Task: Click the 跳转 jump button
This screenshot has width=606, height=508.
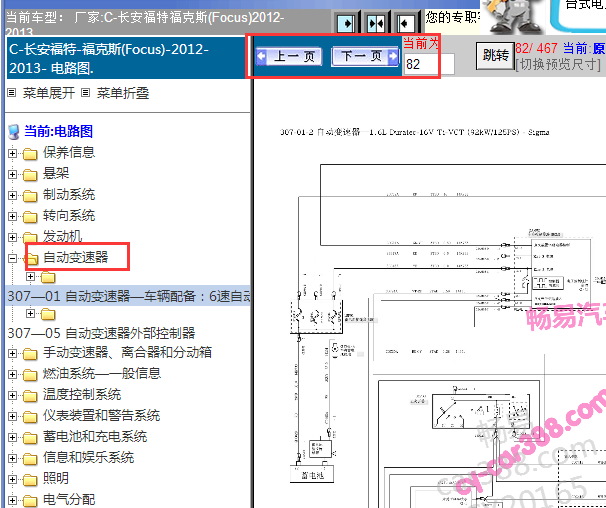Action: click(495, 55)
